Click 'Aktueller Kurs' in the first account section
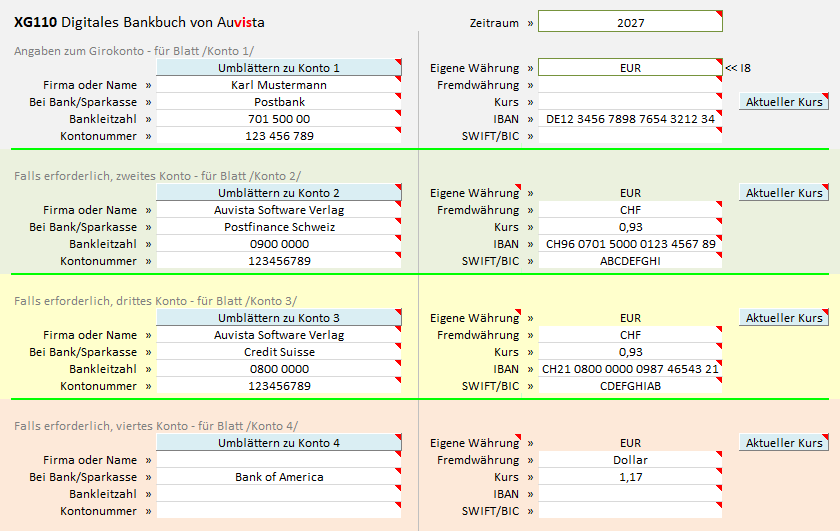 click(x=784, y=103)
